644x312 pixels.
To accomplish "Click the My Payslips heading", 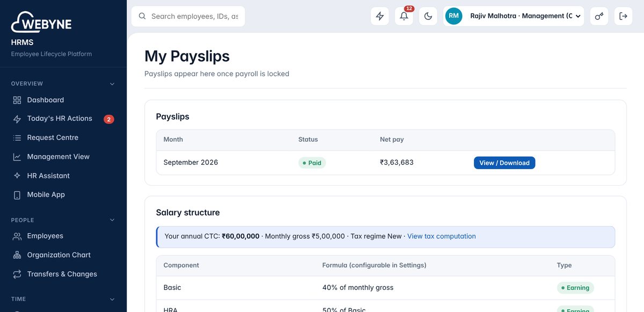I will (187, 56).
